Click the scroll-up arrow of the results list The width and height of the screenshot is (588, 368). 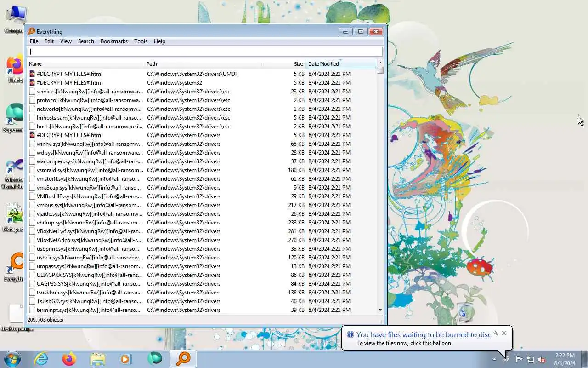point(380,63)
